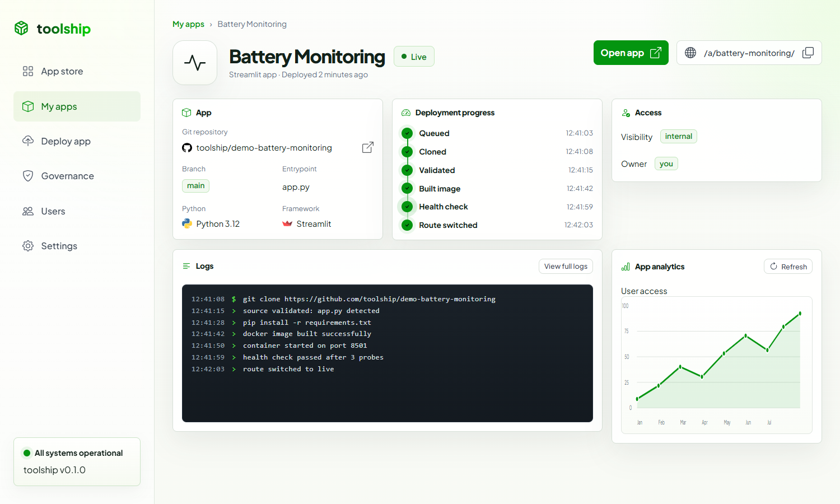Open the Users section
Screen dimensions: 840x504
click(77, 211)
